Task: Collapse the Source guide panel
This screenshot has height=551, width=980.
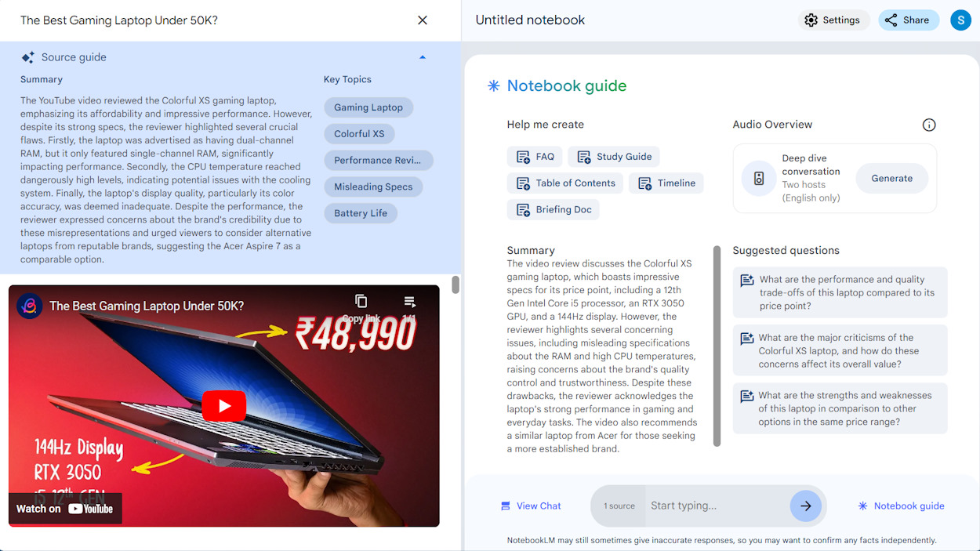Action: coord(423,56)
